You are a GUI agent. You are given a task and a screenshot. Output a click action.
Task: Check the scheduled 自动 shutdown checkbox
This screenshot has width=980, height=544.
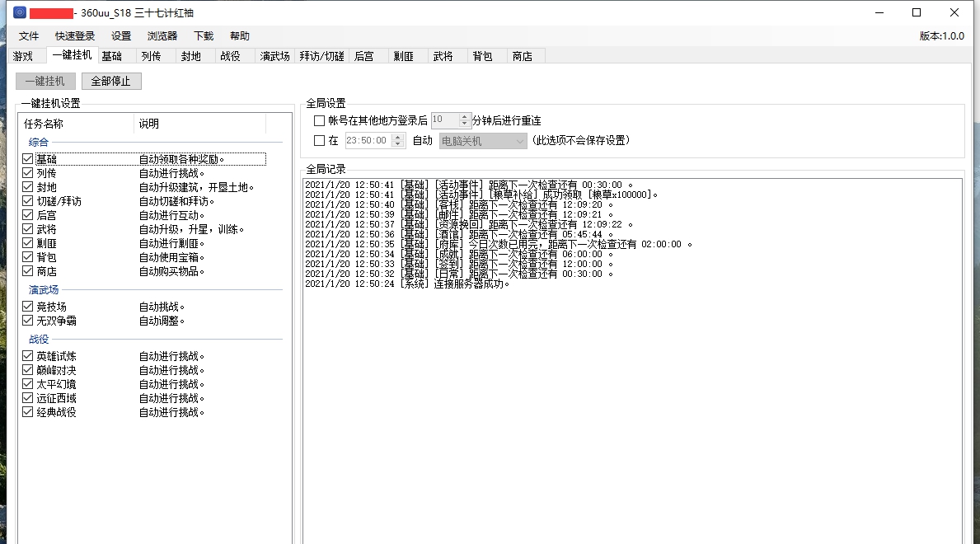[319, 140]
